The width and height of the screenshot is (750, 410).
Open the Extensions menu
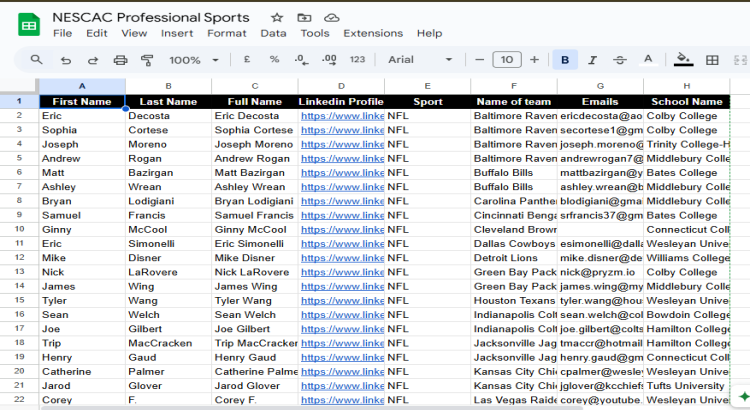[373, 33]
